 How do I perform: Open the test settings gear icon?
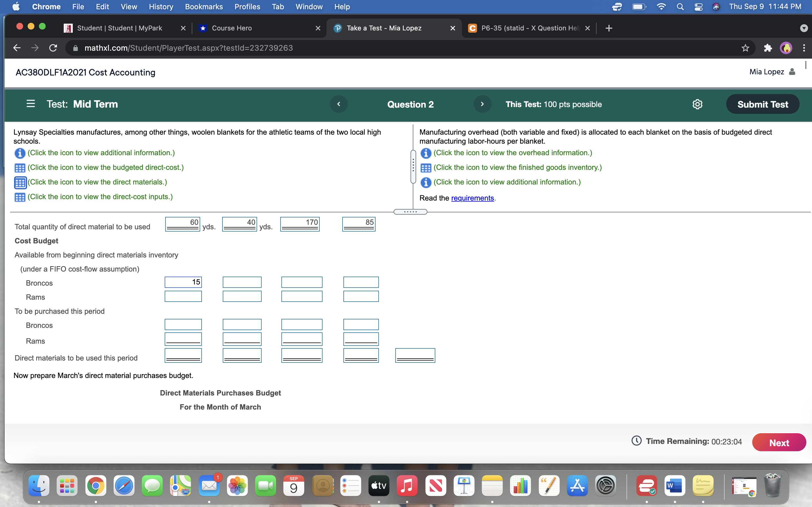coord(697,104)
